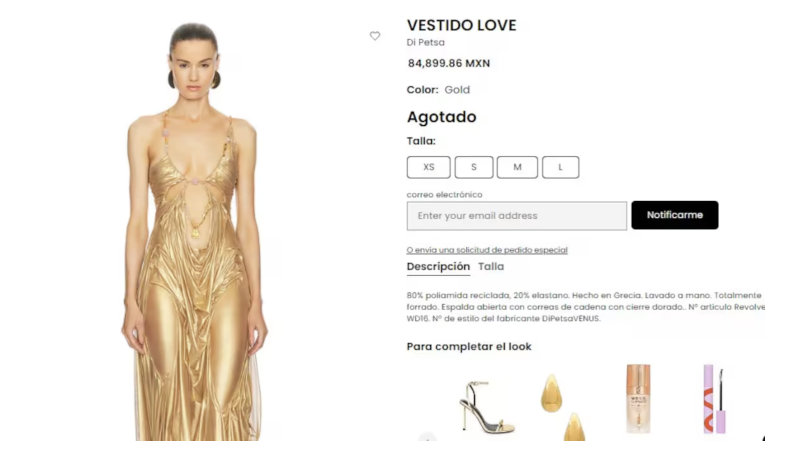Open the Di Petsa brand link

[426, 42]
